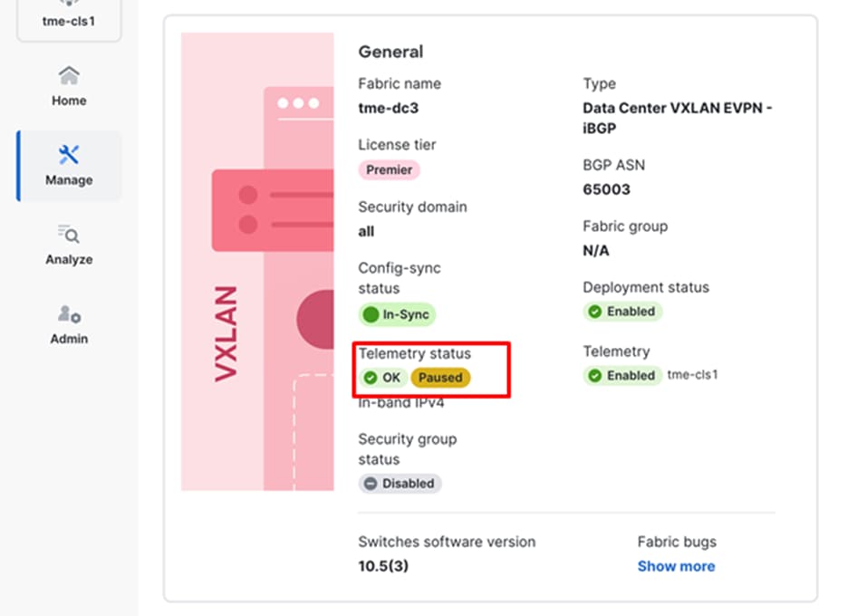This screenshot has width=848, height=616.
Task: Click the Home icon in the sidebar
Action: (x=68, y=75)
